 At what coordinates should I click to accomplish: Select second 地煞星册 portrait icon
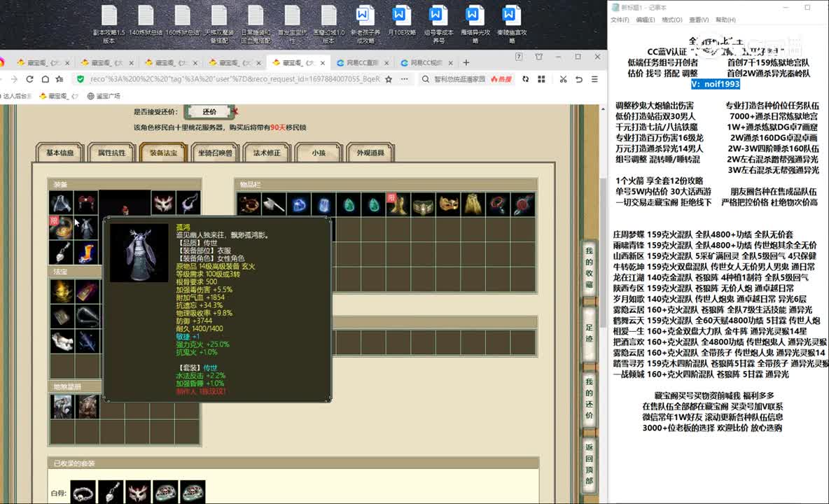(86, 406)
